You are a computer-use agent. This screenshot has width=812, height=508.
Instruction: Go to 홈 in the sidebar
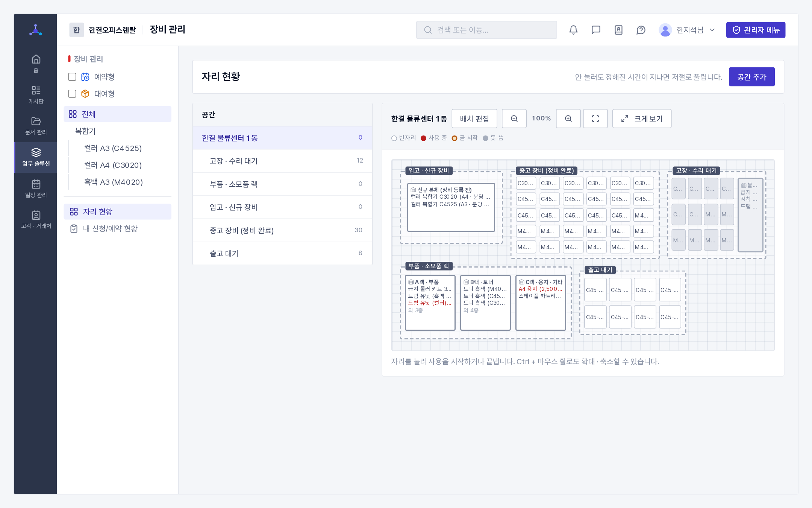point(36,64)
